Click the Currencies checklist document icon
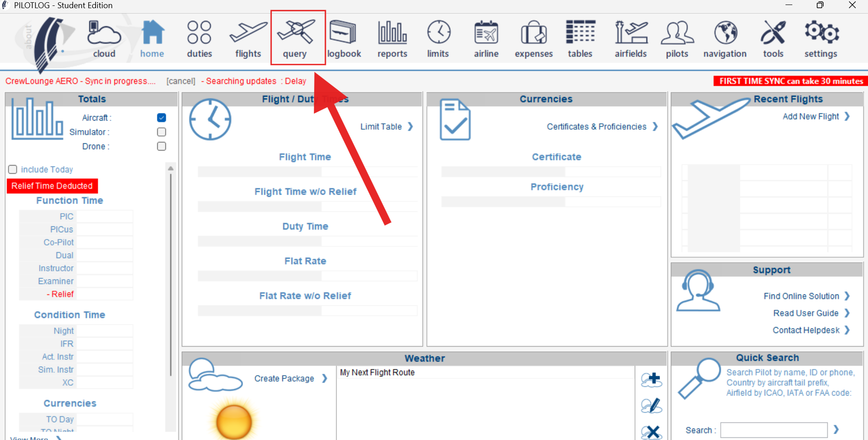868x440 pixels. (455, 120)
